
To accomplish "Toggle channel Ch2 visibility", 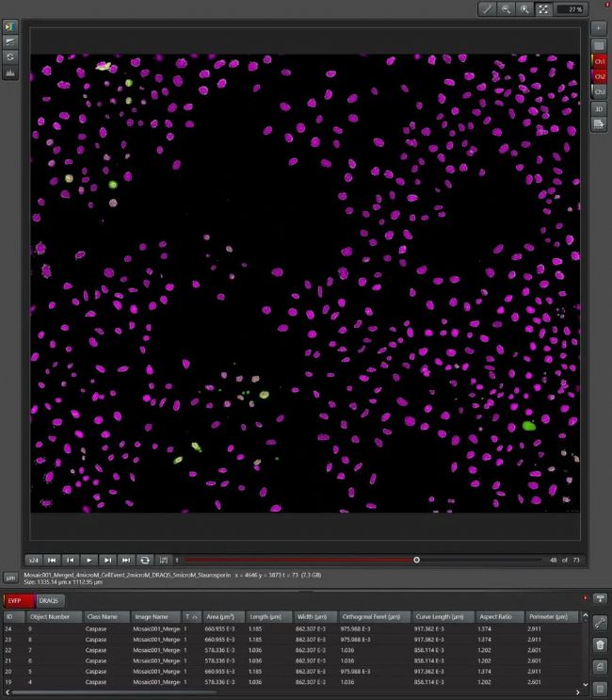I will click(x=599, y=76).
